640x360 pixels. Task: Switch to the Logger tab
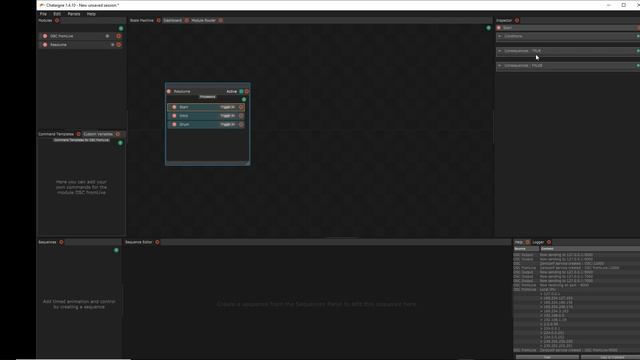(x=538, y=242)
